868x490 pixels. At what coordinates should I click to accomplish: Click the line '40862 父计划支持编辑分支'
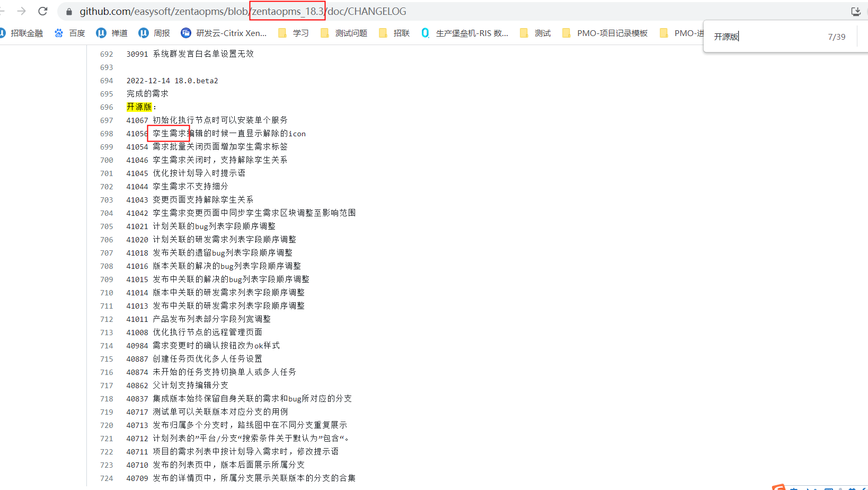pyautogui.click(x=178, y=386)
